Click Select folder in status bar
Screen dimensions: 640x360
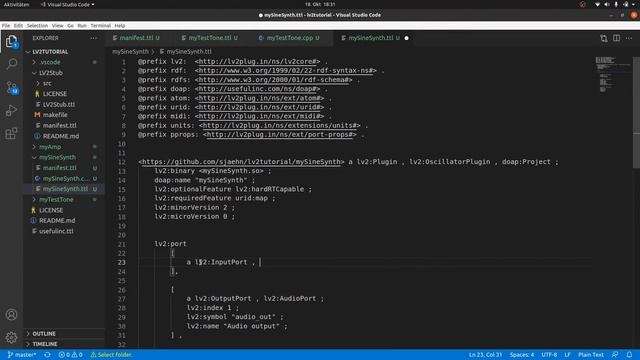click(x=111, y=355)
